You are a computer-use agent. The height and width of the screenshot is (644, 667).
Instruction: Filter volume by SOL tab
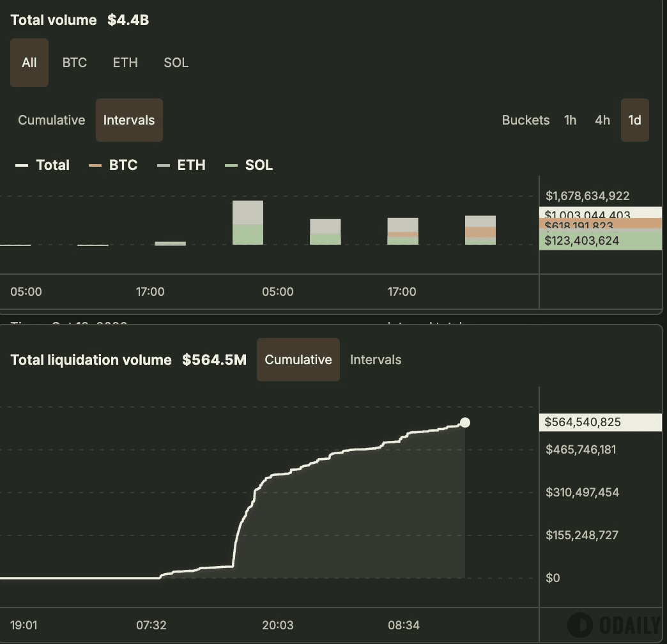[176, 63]
